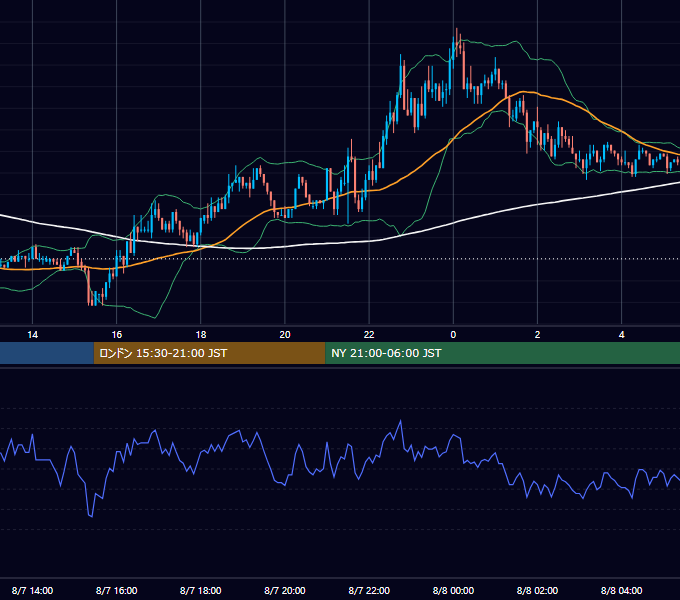Click the 8/8 00:00 date label

coord(453,590)
